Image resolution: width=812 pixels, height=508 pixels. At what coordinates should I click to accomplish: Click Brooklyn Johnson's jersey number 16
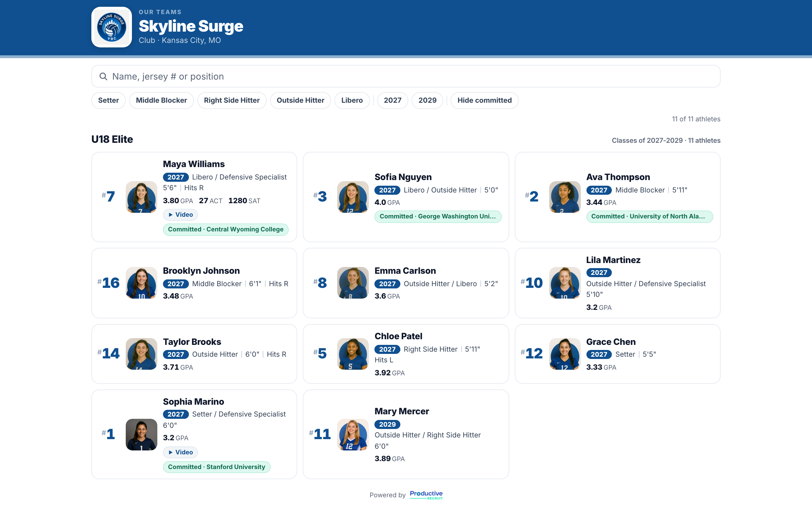[x=108, y=283]
